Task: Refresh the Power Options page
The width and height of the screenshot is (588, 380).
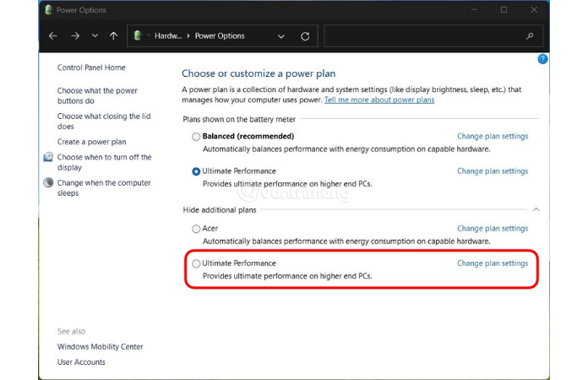Action: pos(305,36)
